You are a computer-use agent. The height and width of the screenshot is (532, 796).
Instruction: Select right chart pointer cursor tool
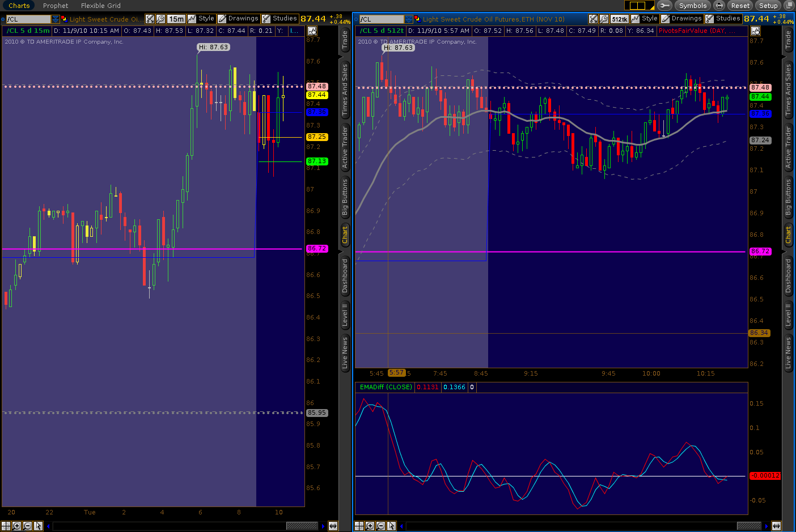391,526
